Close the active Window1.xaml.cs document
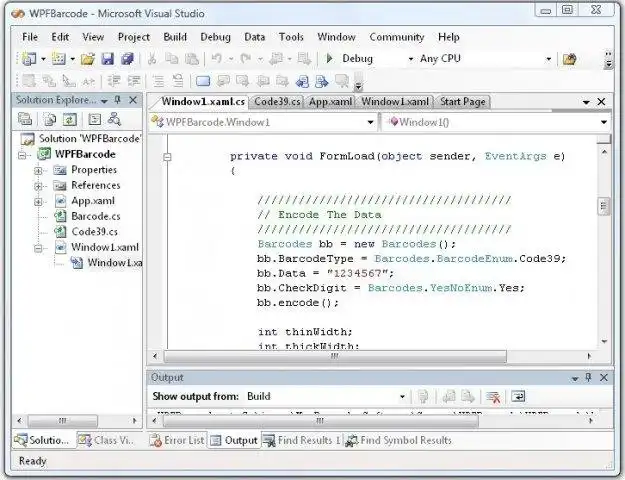 coord(601,102)
